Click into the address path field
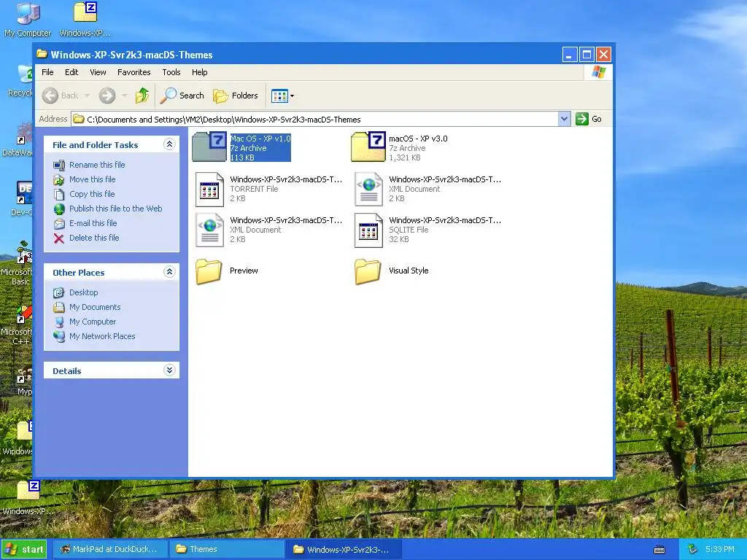The width and height of the screenshot is (747, 560). point(314,119)
